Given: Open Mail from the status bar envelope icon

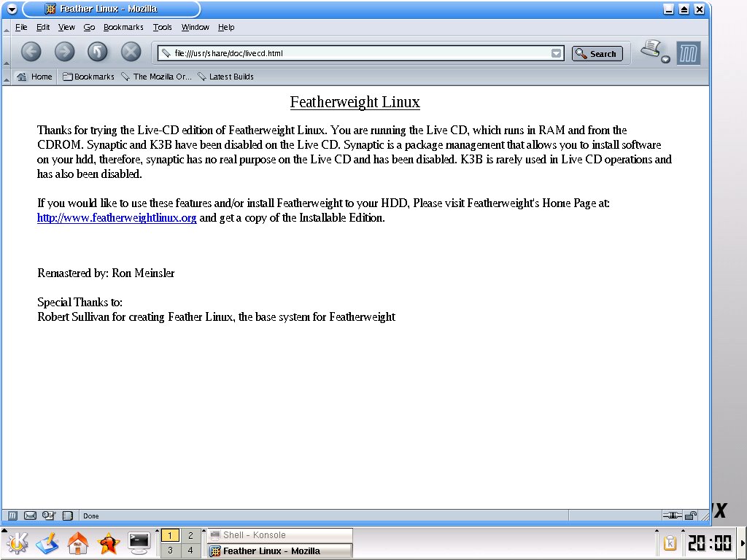Looking at the screenshot, I should [30, 516].
